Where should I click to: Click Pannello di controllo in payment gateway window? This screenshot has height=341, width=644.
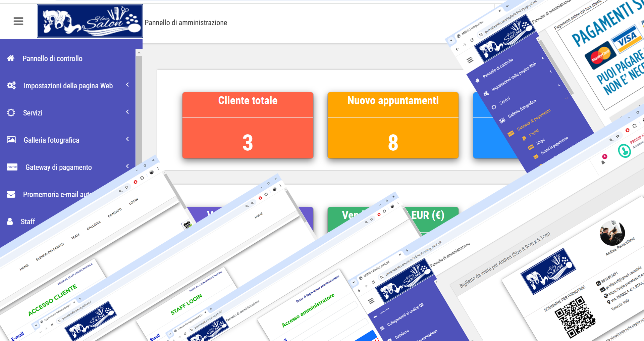(498, 68)
